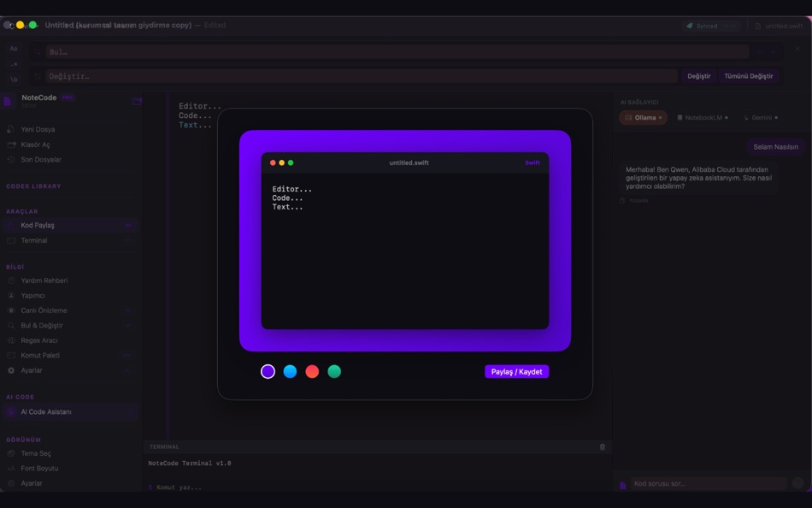Image resolution: width=812 pixels, height=508 pixels.
Task: Click the Merhaba! Ben Qwen reply message
Action: click(x=698, y=178)
